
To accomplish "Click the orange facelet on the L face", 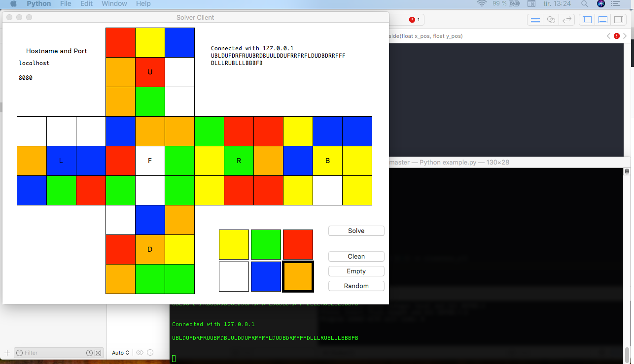I will click(x=32, y=161).
